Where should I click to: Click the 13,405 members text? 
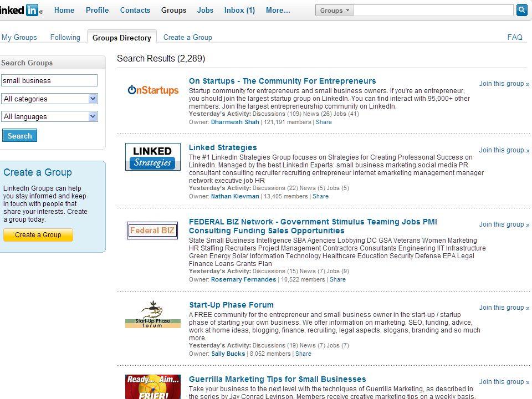pos(286,196)
